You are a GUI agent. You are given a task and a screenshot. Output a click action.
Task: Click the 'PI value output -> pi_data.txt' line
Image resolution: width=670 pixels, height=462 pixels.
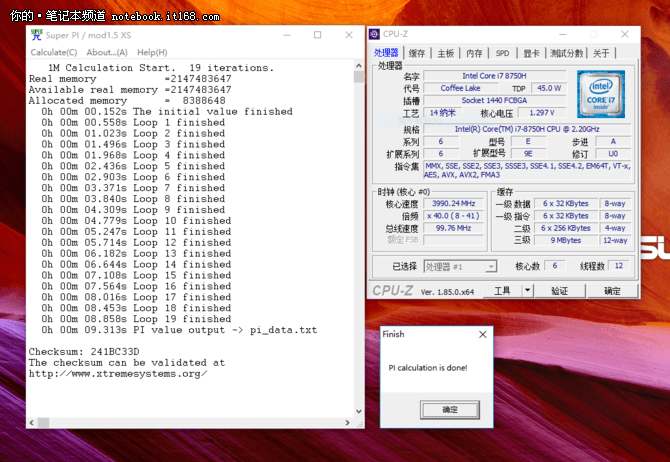pyautogui.click(x=179, y=330)
